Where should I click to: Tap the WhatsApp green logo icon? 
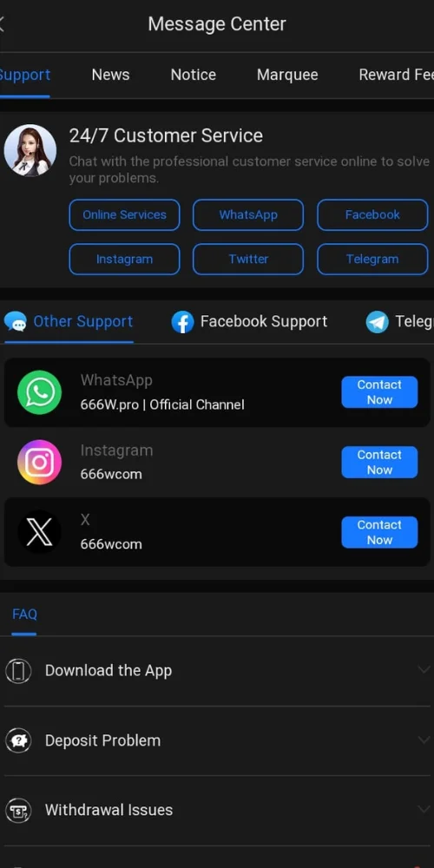pos(39,392)
